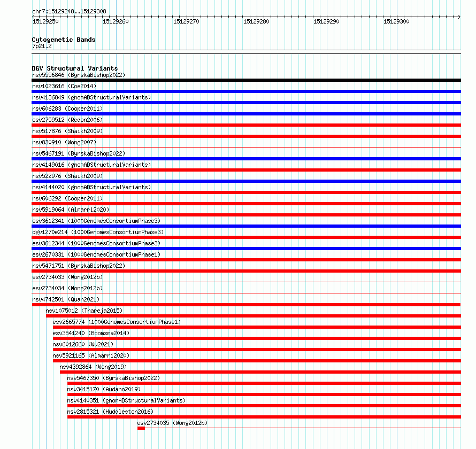The image size is (476, 449).
Task: Select dgv1270e214 (1000GenomesConsortiumPhase3) label
Action: coord(98,232)
